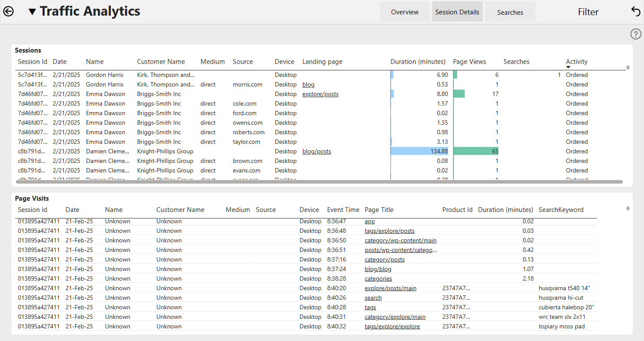This screenshot has height=341, width=644.
Task: Switch to the Overview tab
Action: tap(404, 12)
